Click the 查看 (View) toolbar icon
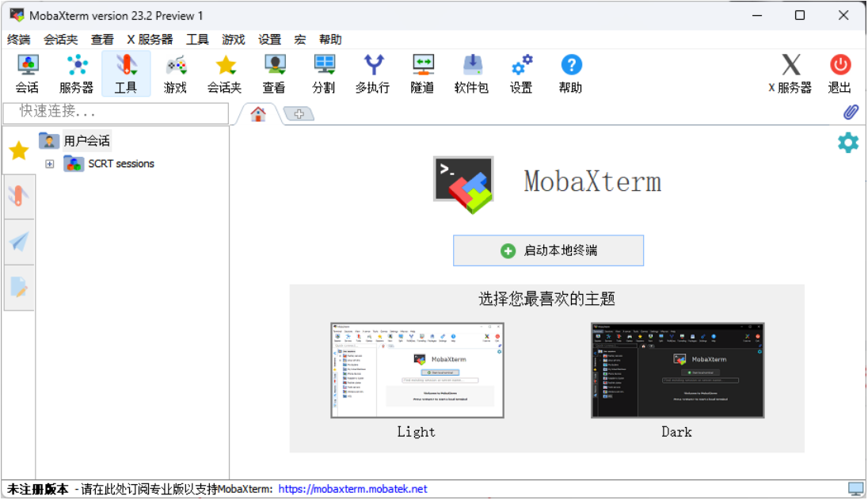 (x=274, y=73)
